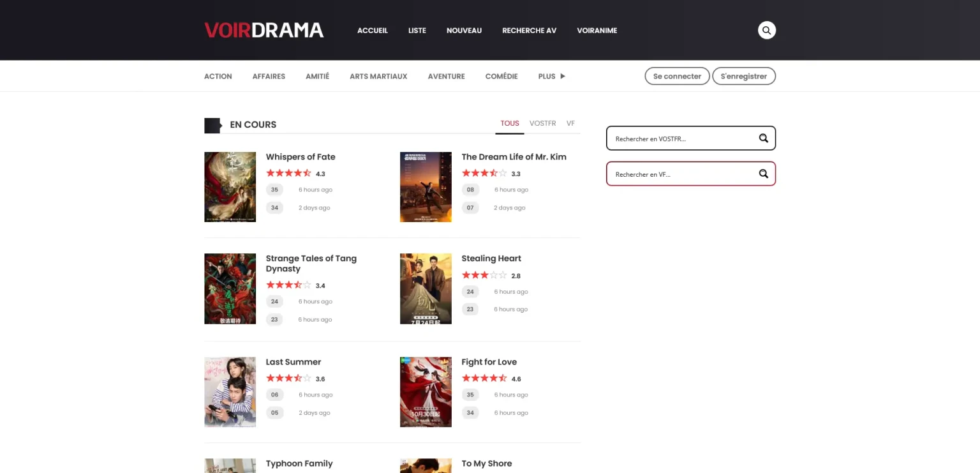Open episode 05 of Last Summer

point(274,412)
